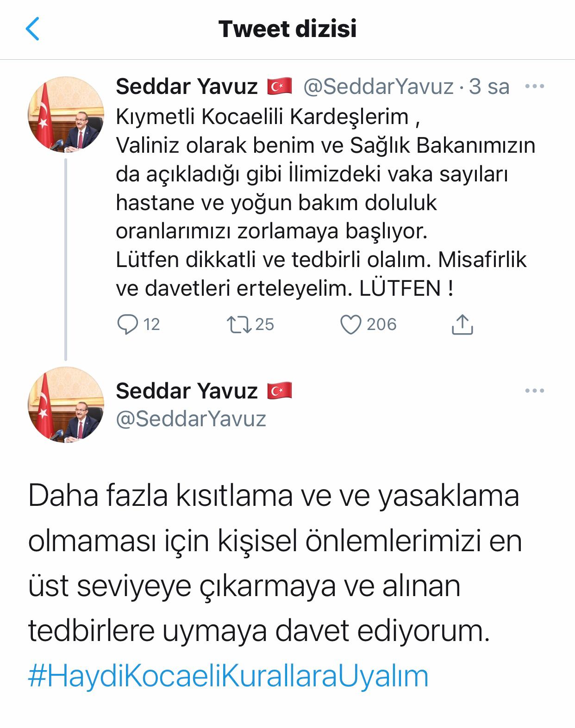Open more options on the second tweet

535,391
